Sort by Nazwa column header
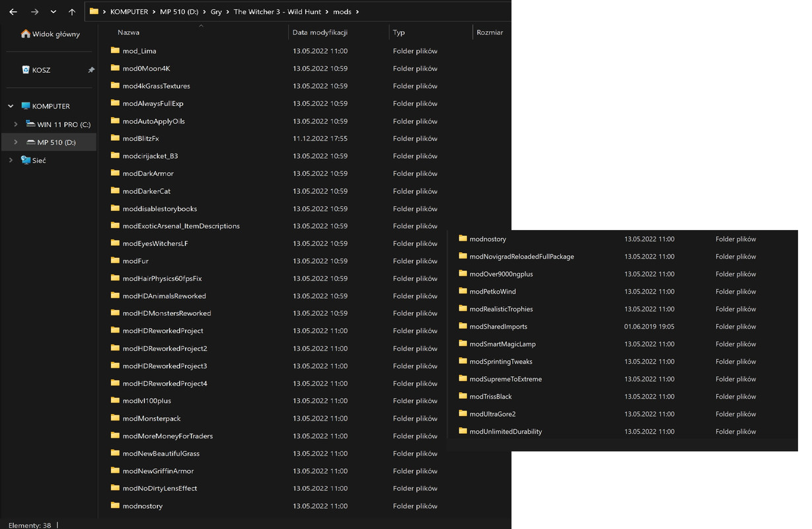 pos(128,32)
